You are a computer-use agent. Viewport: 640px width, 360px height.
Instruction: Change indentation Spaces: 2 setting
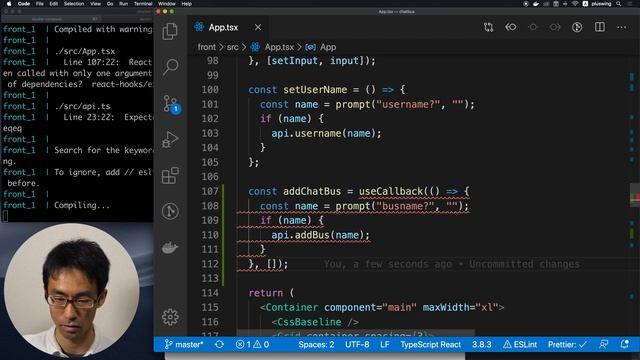pos(316,344)
